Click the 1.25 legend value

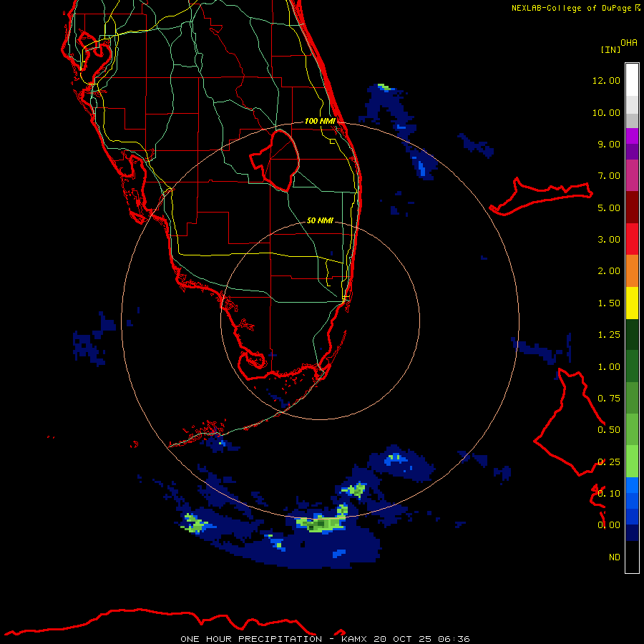(609, 335)
